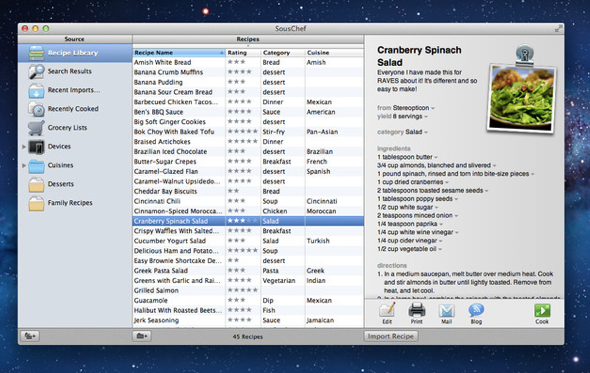Viewport: 590px width, 373px height.
Task: Sort by the Category column header
Action: pos(283,53)
